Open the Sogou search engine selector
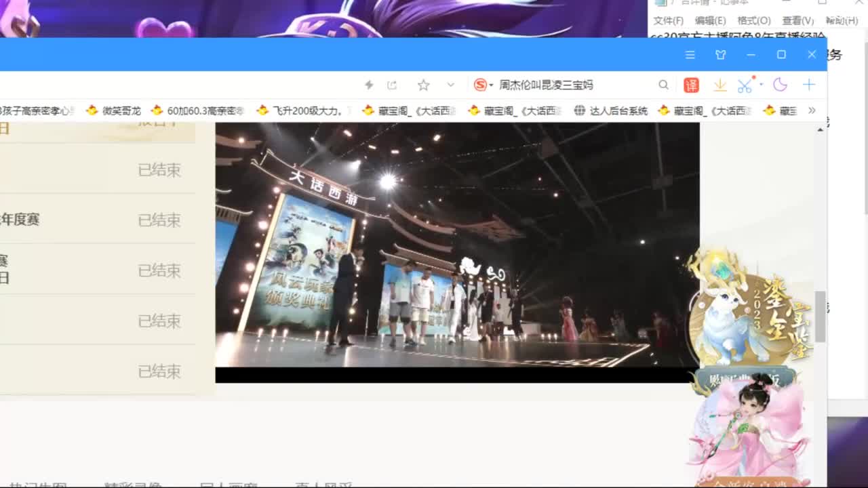The image size is (868, 488). (484, 85)
